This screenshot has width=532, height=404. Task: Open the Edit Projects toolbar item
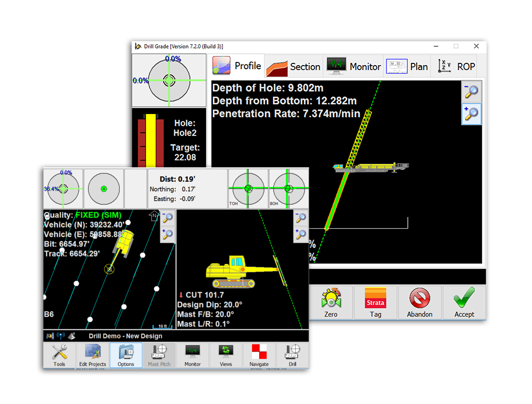tap(93, 355)
